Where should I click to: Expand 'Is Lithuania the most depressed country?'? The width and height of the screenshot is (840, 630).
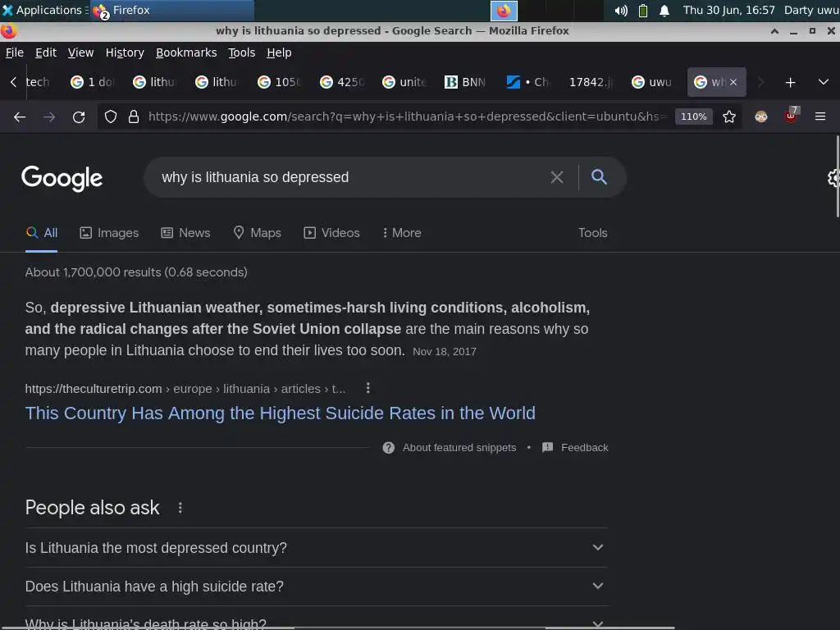pos(317,548)
